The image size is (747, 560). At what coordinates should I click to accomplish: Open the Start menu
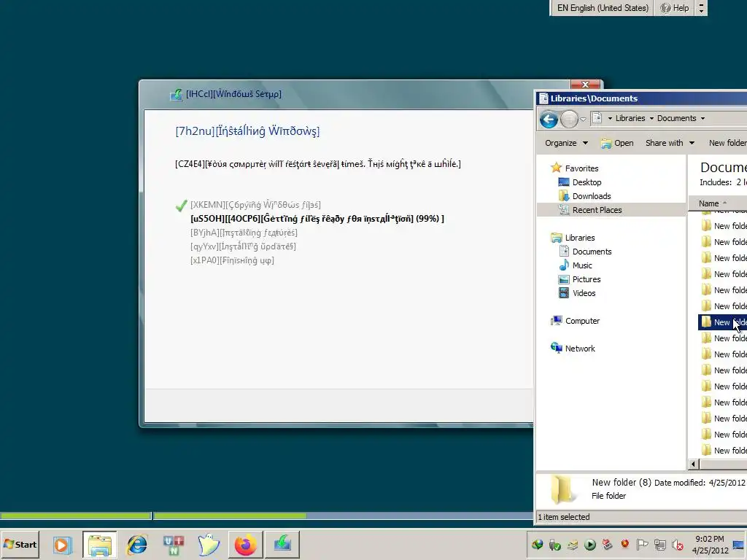[20, 544]
